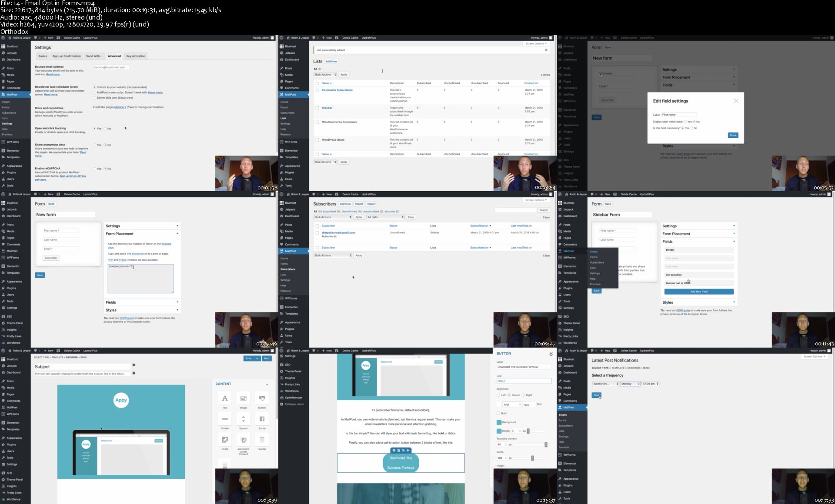The image size is (835, 504).
Task: Open Members plugin link in Settings frame
Action: (x=120, y=107)
